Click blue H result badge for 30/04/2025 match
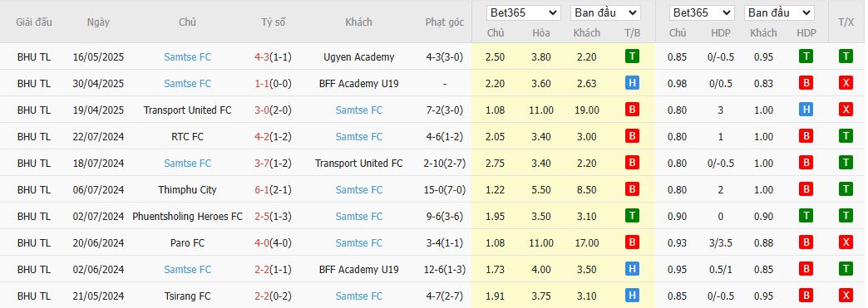This screenshot has height=308, width=868. point(632,83)
